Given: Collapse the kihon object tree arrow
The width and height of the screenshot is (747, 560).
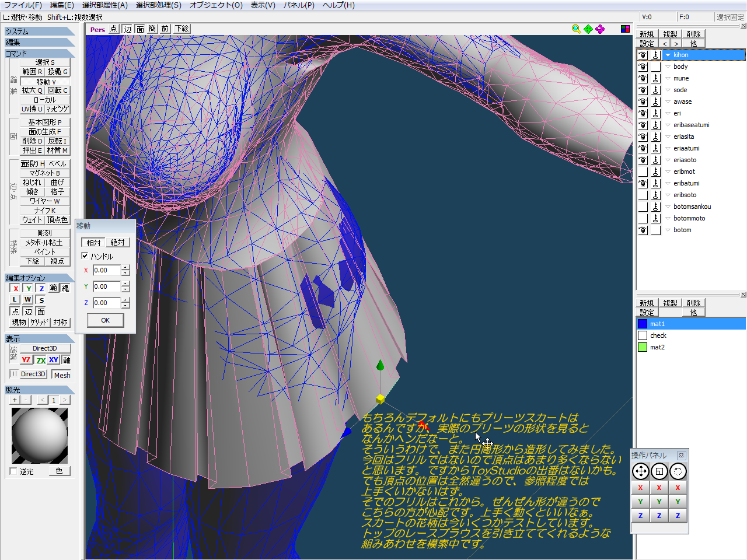Looking at the screenshot, I should (668, 55).
